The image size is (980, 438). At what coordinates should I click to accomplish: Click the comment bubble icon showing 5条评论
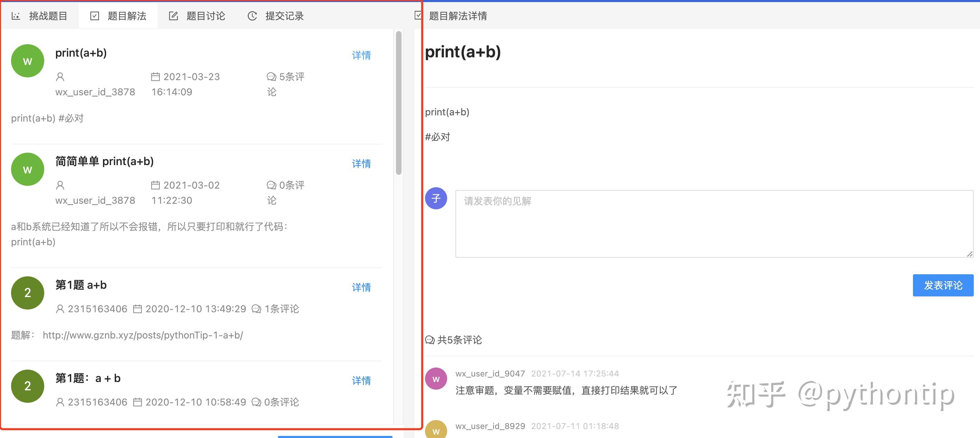[271, 76]
